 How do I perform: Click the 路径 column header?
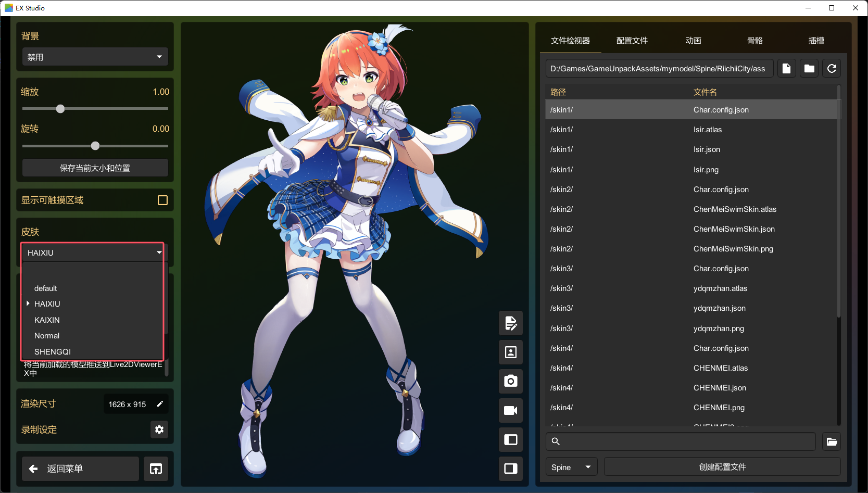(x=558, y=92)
